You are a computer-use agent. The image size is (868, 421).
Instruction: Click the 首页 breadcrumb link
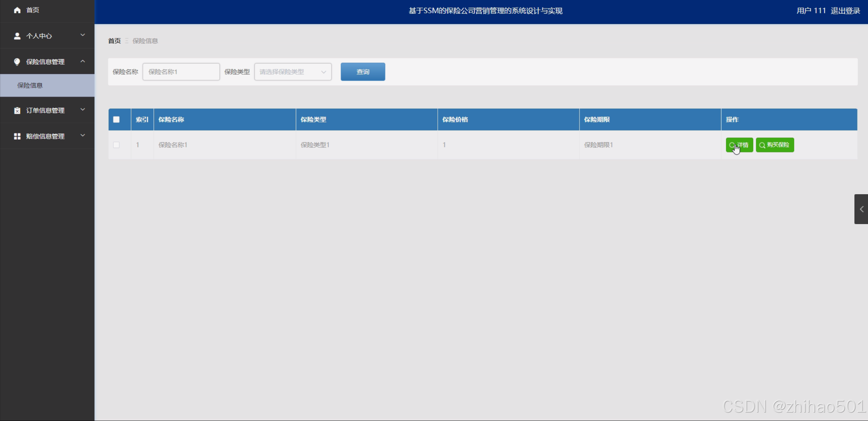(114, 41)
